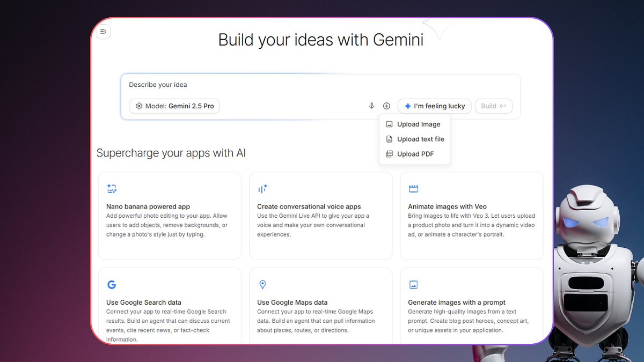
Task: Click the Build button
Action: coord(494,106)
